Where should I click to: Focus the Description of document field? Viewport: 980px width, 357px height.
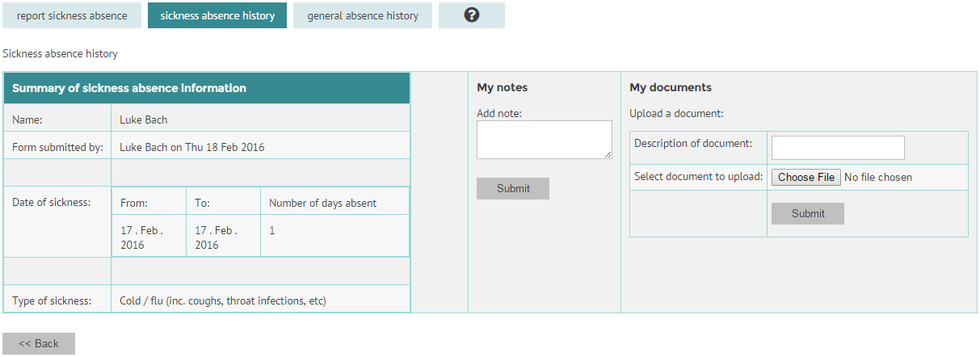click(838, 148)
